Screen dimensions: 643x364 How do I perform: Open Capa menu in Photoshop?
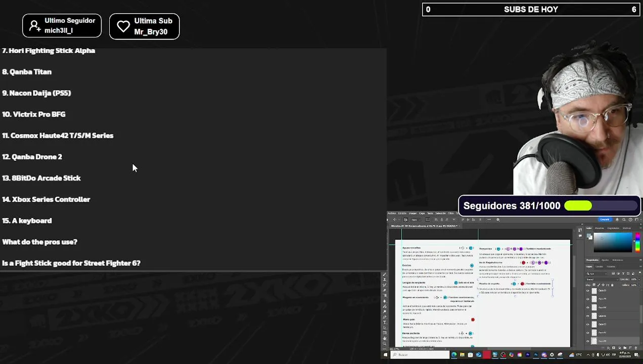point(422,213)
